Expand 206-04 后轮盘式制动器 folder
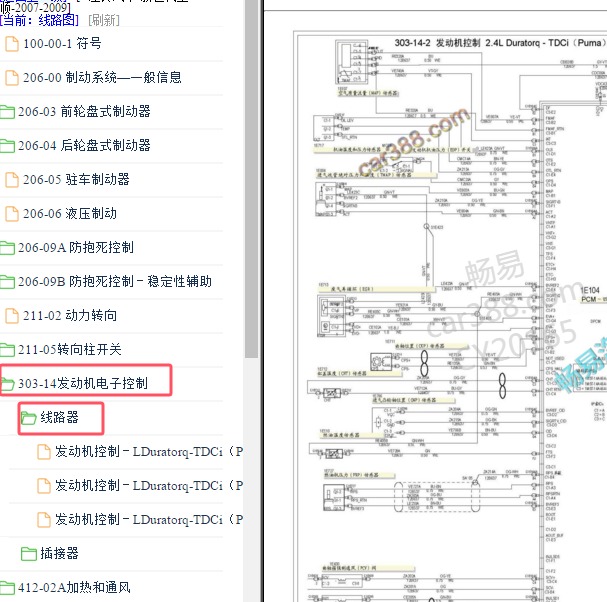This screenshot has width=607, height=602. (84, 146)
